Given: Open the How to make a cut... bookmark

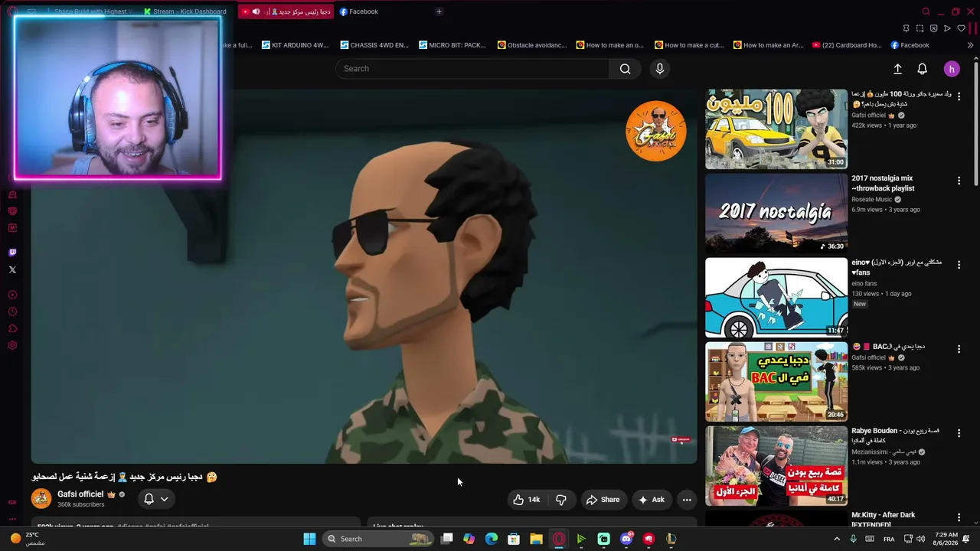Looking at the screenshot, I should pos(688,45).
